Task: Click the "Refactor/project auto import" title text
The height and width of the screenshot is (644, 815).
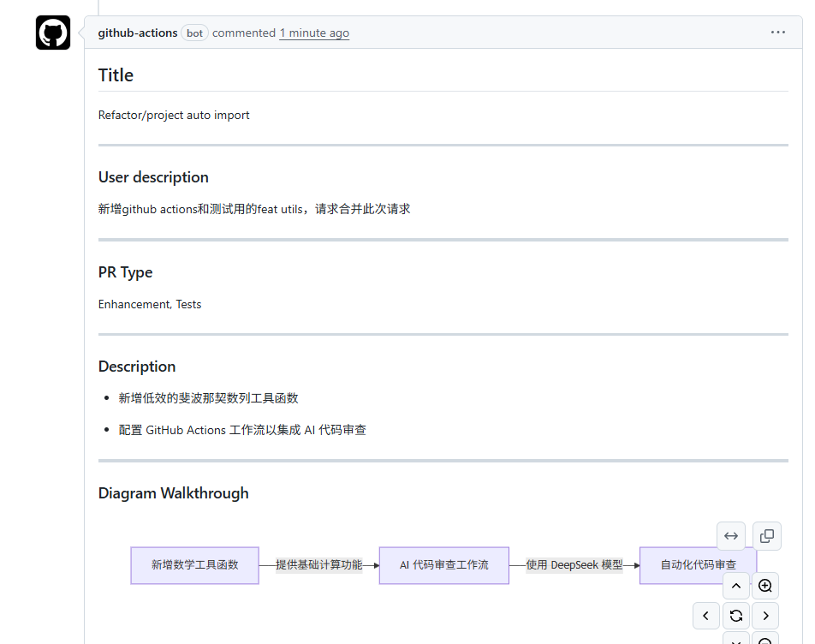Action: coord(174,115)
